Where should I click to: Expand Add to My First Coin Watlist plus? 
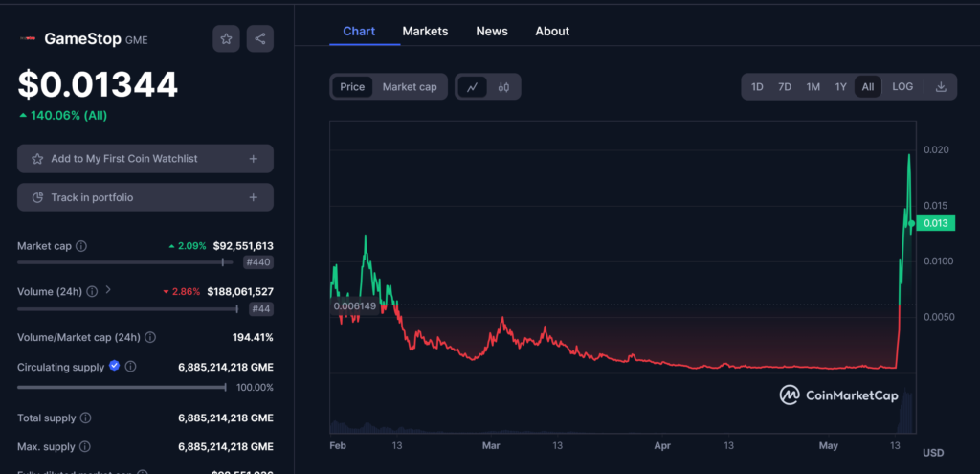click(253, 159)
